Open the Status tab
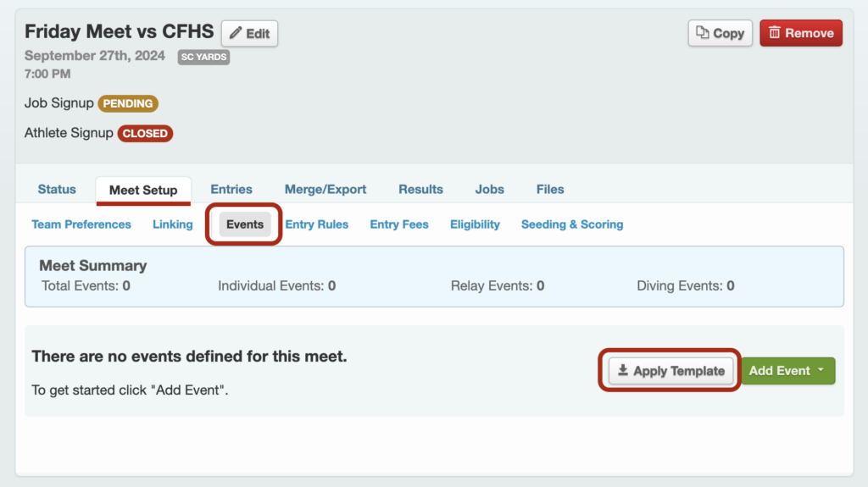 point(57,189)
